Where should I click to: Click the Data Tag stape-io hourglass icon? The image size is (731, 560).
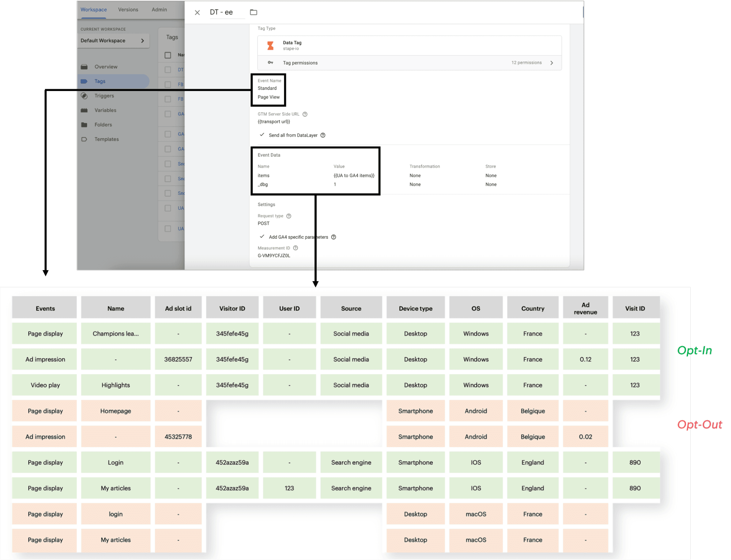[x=270, y=45]
